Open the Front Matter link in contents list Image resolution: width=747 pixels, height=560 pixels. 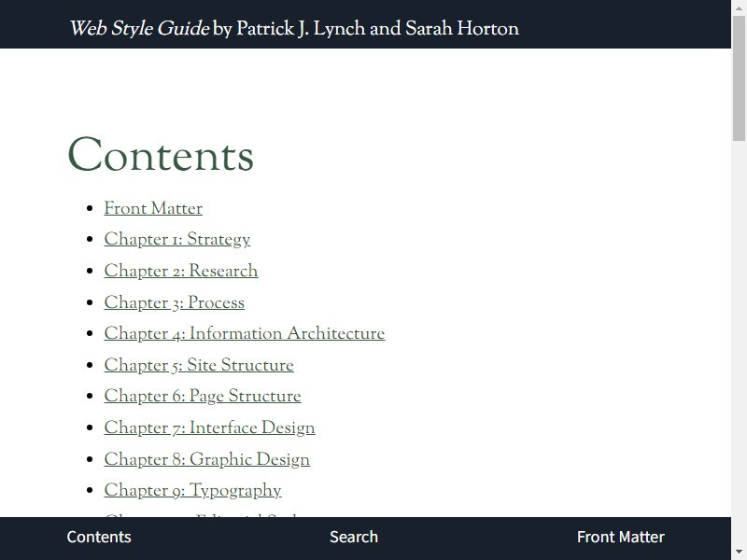coord(153,208)
